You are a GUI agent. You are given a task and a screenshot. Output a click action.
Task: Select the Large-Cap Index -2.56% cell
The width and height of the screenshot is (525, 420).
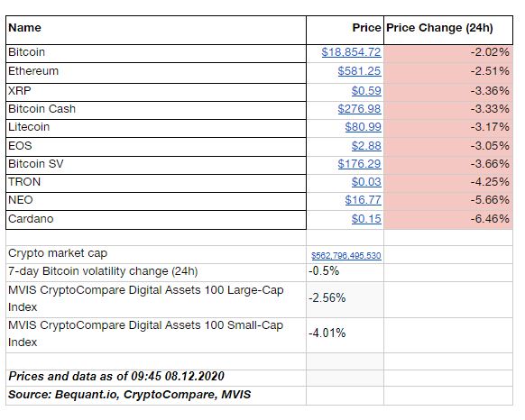(345, 299)
